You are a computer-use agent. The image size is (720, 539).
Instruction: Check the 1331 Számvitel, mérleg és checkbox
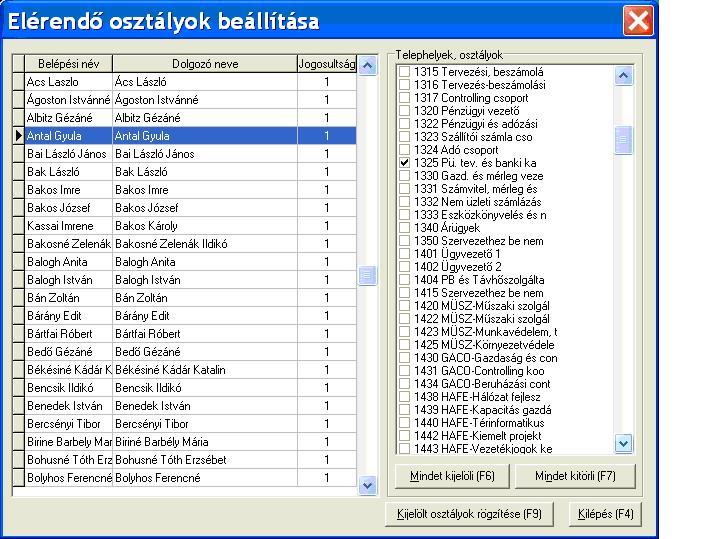pos(404,189)
